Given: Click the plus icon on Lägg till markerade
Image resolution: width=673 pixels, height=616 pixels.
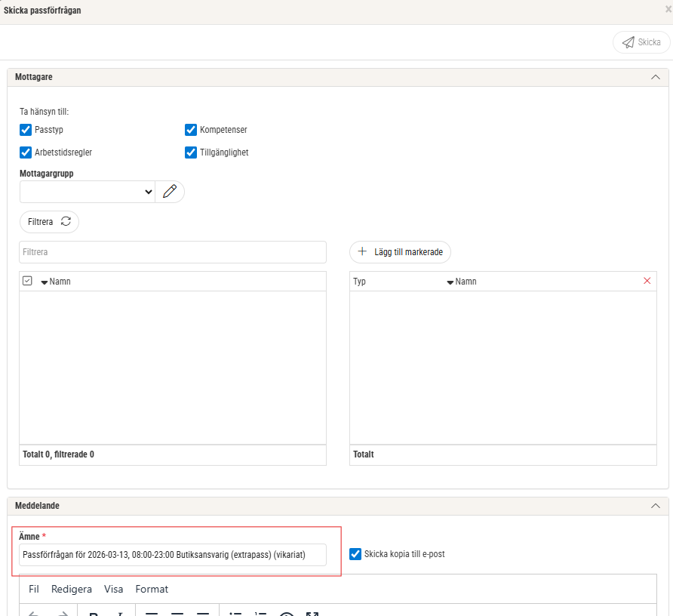Looking at the screenshot, I should tap(362, 252).
